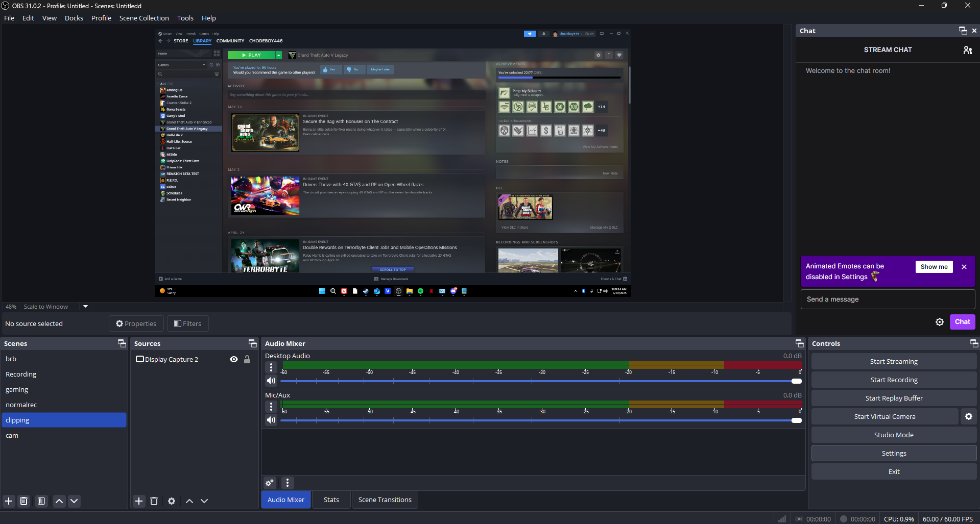Add a new scene with plus icon

tap(9, 501)
